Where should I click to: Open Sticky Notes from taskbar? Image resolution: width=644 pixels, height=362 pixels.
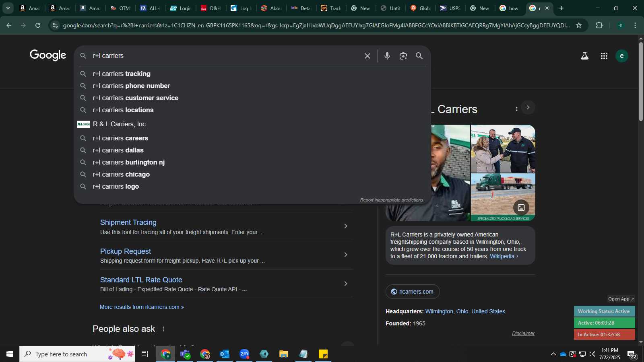[323, 354]
